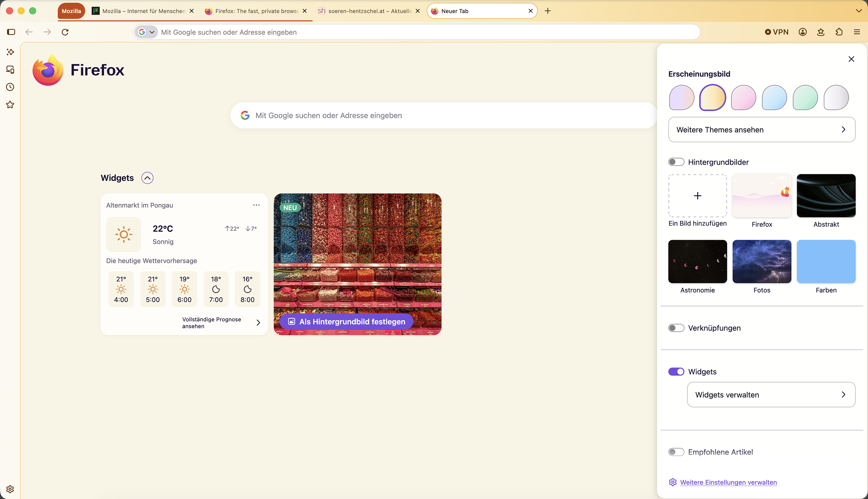The height and width of the screenshot is (499, 868).
Task: Open the search engine dropdown in address bar
Action: point(147,32)
